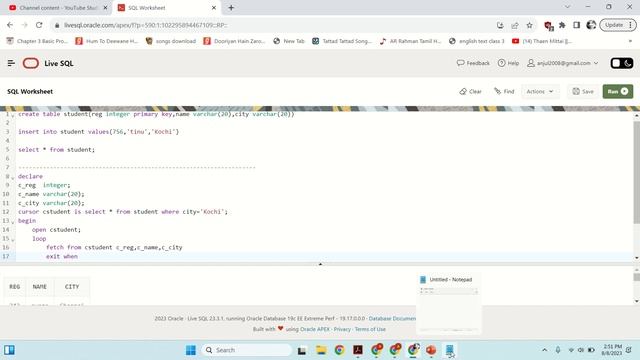Open the Help menu
The image size is (640, 360).
[508, 63]
